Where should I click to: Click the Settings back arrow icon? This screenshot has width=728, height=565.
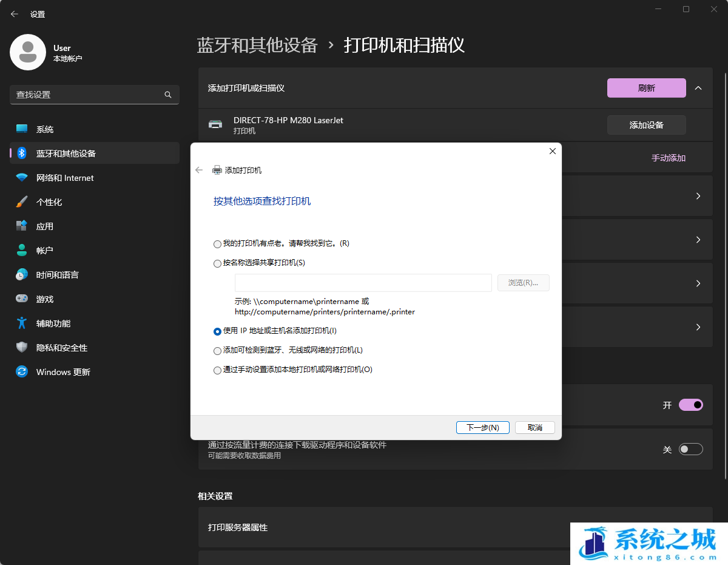click(x=15, y=14)
